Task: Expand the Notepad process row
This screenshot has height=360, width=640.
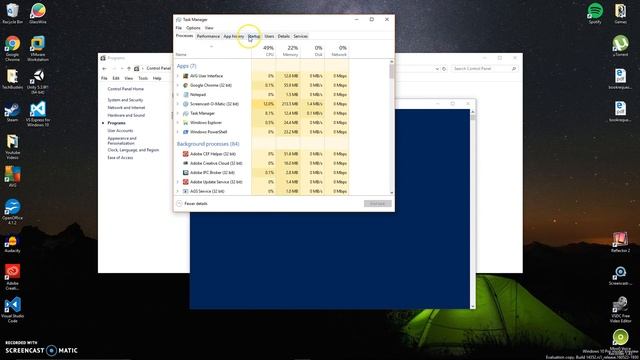Action: tap(178, 95)
